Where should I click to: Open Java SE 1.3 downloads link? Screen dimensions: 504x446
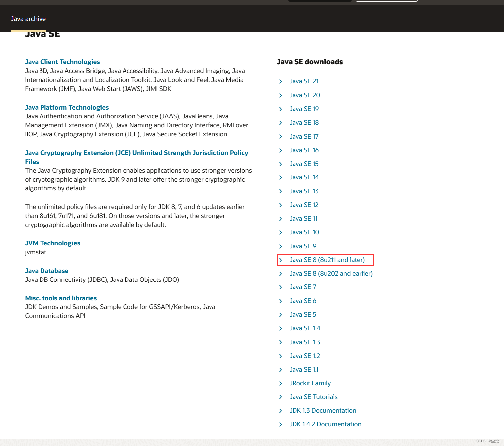(305, 342)
